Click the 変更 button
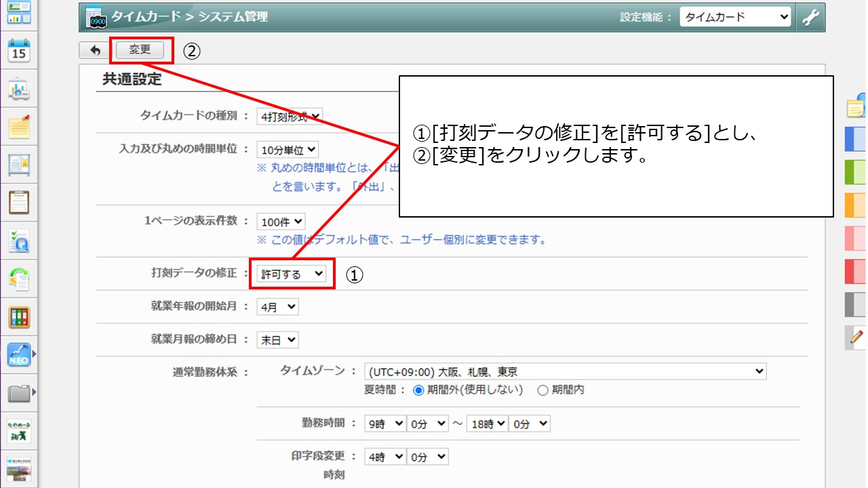Image resolution: width=868 pixels, height=488 pixels. (x=140, y=50)
